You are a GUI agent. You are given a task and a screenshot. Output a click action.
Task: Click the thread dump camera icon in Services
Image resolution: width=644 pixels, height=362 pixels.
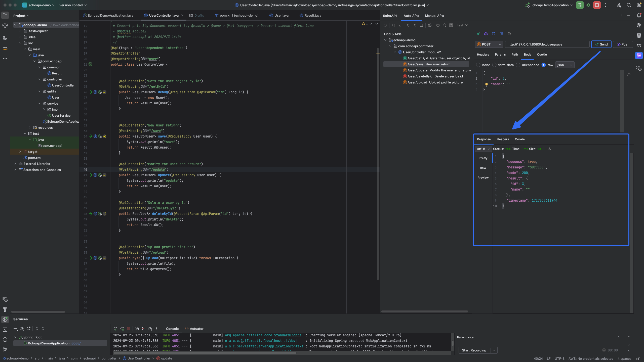tap(137, 329)
